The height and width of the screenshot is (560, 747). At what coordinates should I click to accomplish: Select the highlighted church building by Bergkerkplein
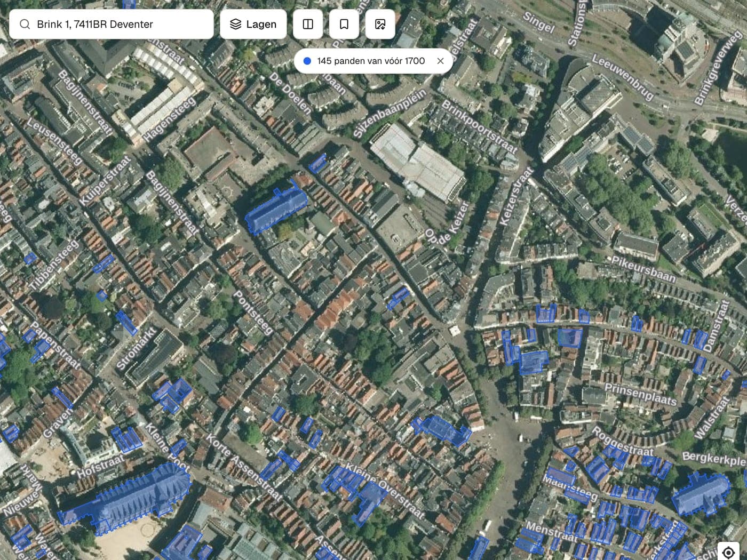(700, 494)
